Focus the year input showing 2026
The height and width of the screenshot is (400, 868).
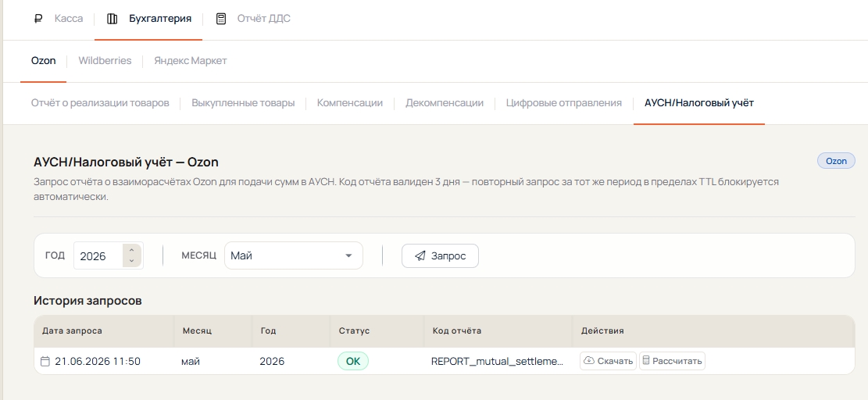pos(98,256)
